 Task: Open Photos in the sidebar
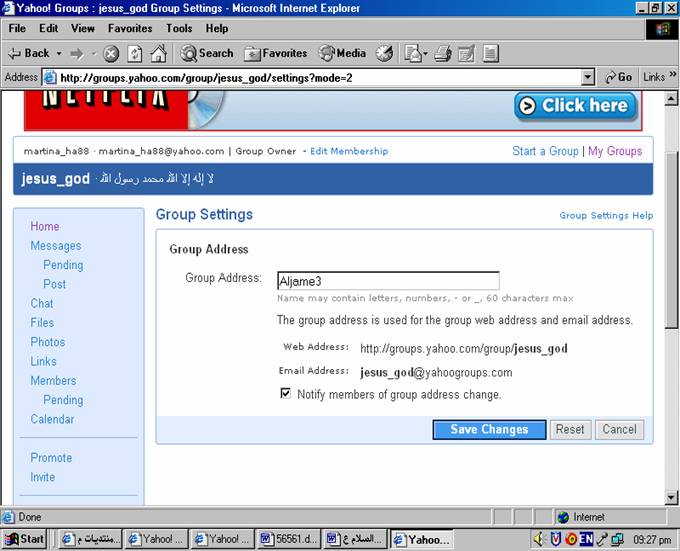[47, 342]
